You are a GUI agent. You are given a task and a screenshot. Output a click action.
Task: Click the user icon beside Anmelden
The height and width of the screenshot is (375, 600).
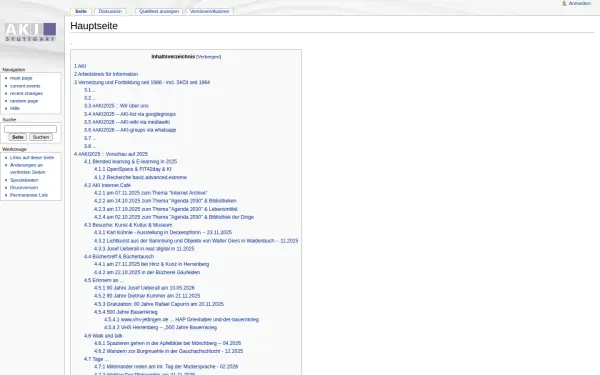pyautogui.click(x=564, y=3)
